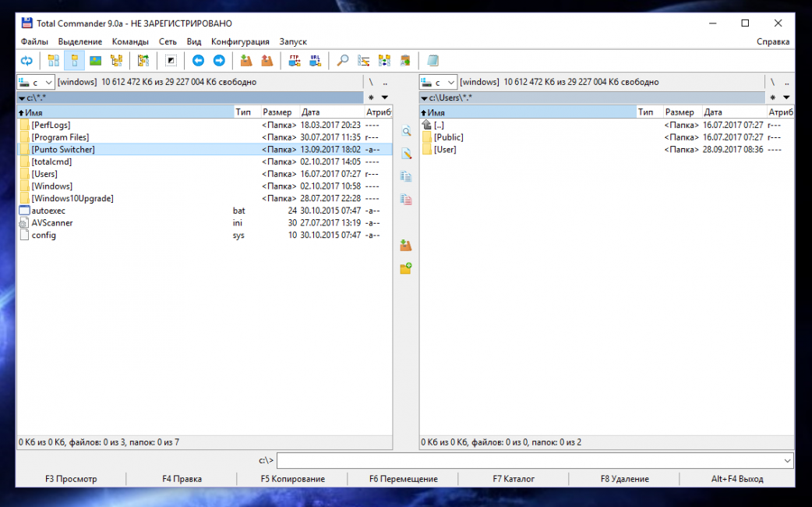This screenshot has height=507, width=812.
Task: Open the Запуск menu
Action: tap(293, 41)
